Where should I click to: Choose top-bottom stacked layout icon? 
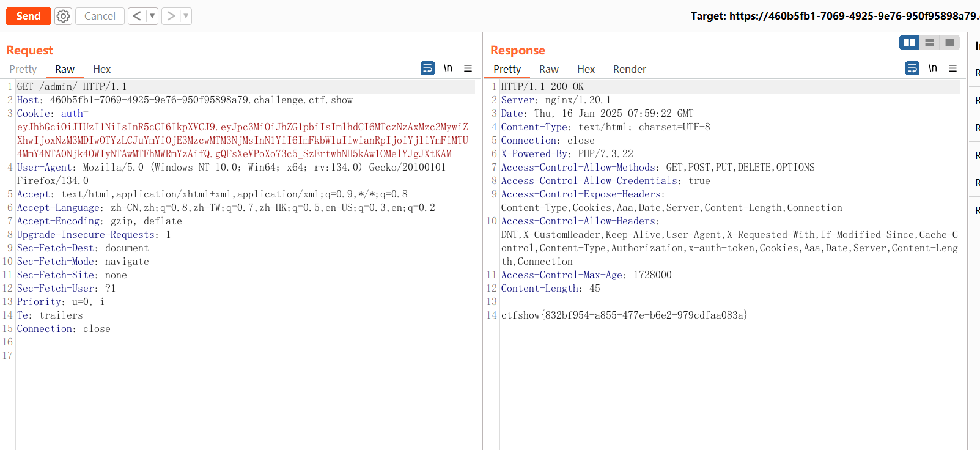pos(929,42)
